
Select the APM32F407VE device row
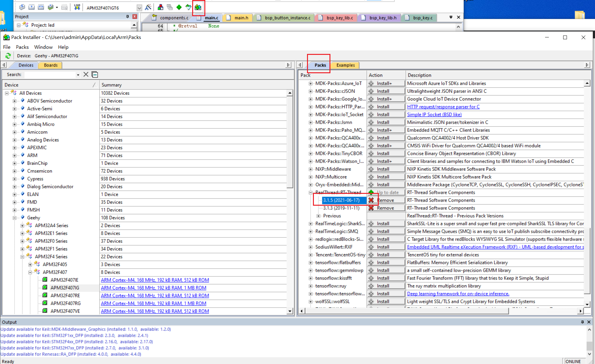(65, 311)
